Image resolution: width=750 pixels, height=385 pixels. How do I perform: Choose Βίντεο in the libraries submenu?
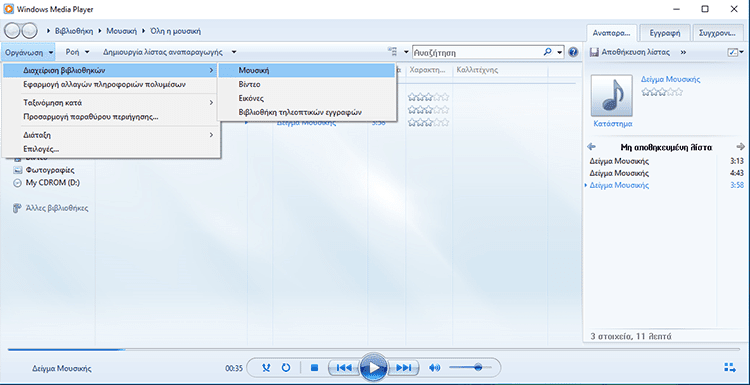pos(307,84)
